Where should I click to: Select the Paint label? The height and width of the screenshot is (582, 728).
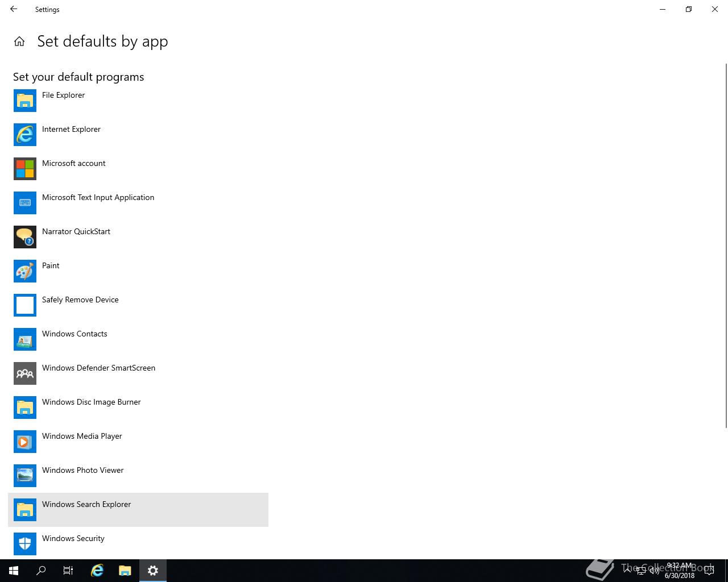click(51, 265)
